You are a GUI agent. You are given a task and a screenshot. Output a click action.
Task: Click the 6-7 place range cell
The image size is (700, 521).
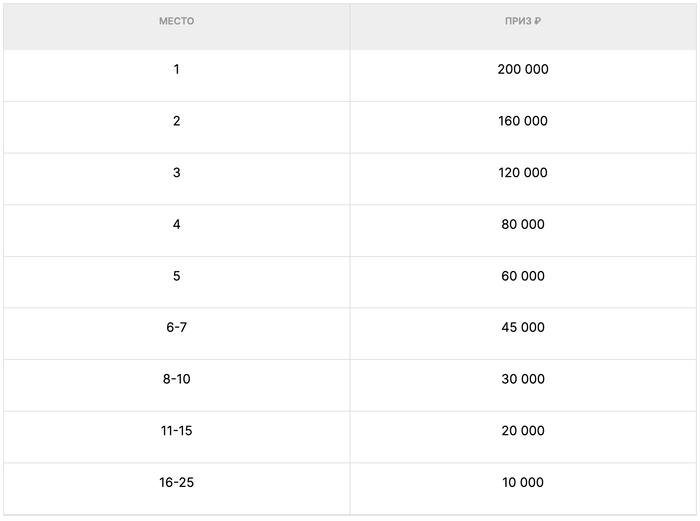coord(176,328)
